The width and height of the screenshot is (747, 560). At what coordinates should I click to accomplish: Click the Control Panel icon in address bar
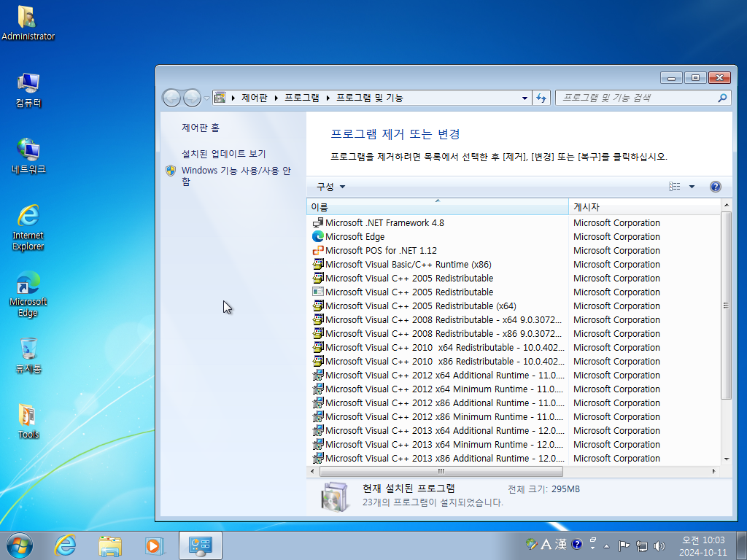220,98
